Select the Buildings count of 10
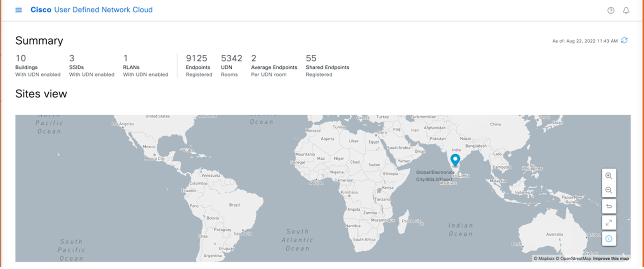 tap(21, 58)
